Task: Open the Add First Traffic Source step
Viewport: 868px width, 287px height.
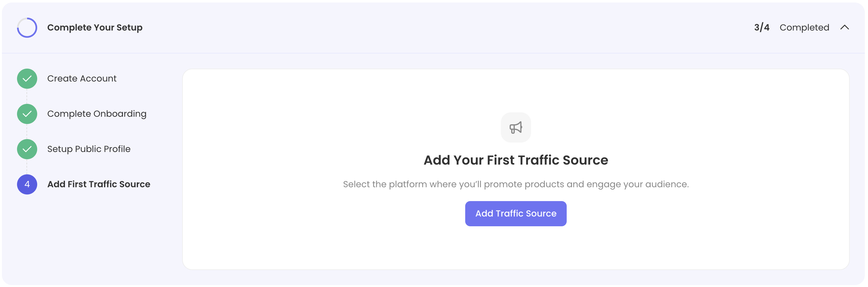Action: (x=98, y=184)
